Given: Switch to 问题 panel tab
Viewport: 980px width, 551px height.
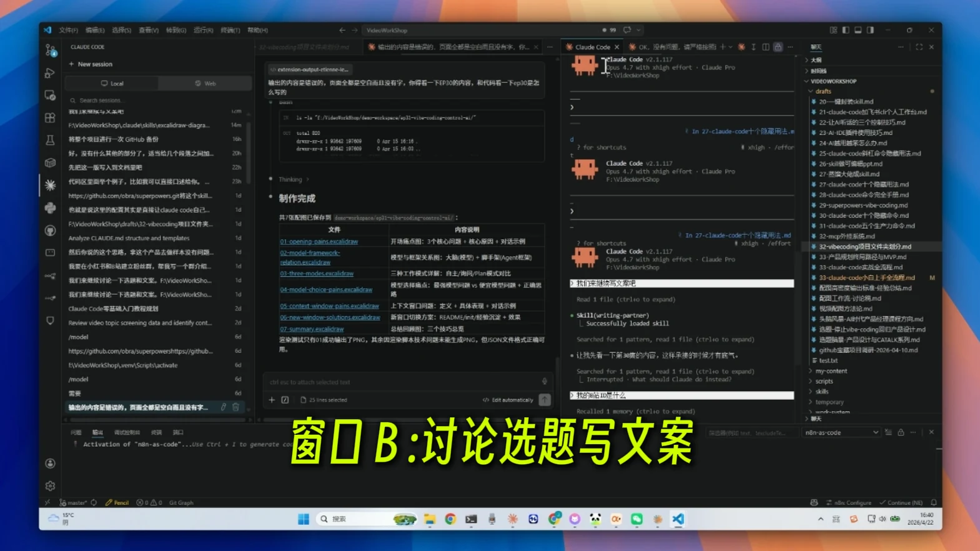Looking at the screenshot, I should (x=76, y=432).
